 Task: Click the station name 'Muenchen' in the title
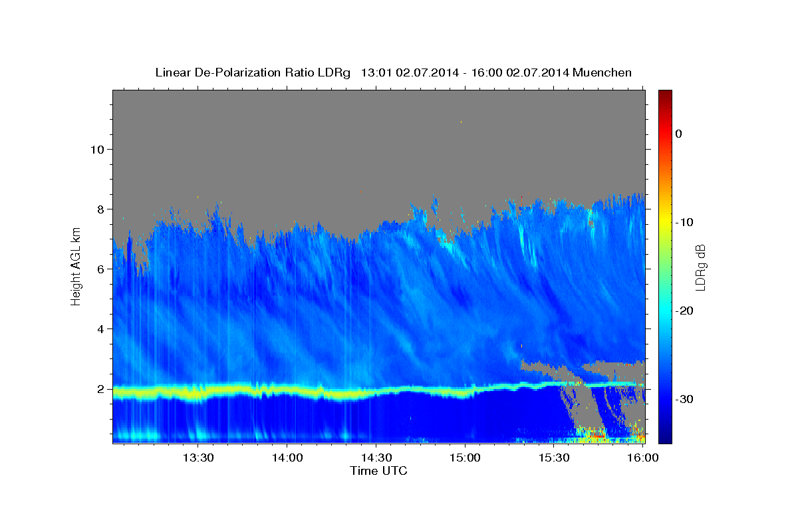coord(602,72)
